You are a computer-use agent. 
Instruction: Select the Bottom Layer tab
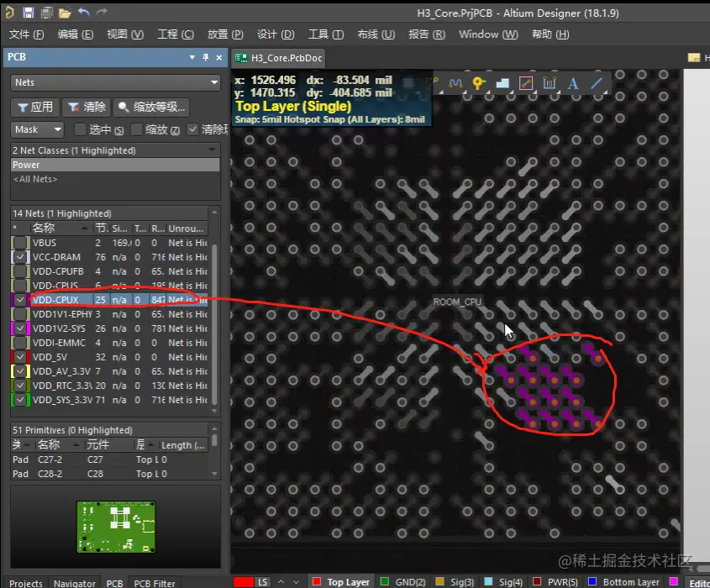(625, 582)
